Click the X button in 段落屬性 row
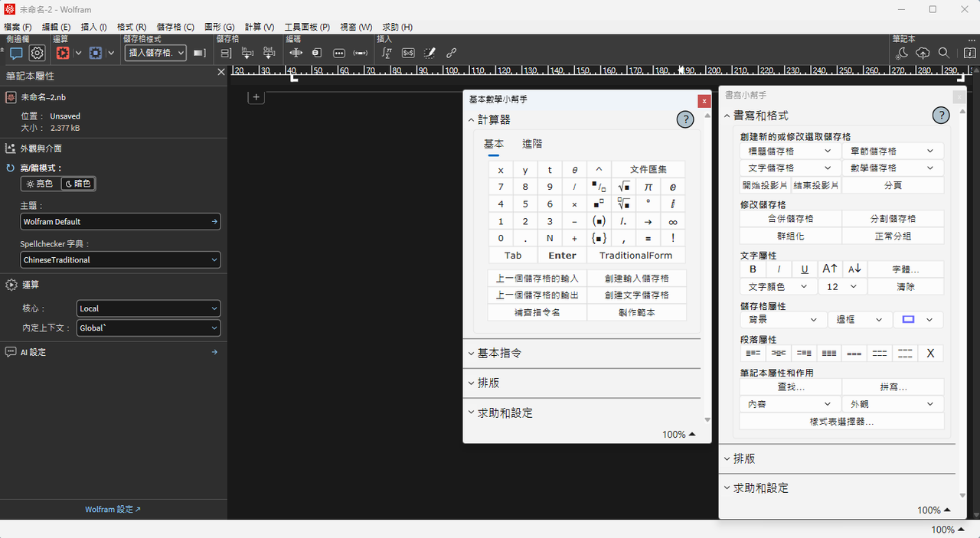Image resolution: width=980 pixels, height=538 pixels. [x=930, y=354]
